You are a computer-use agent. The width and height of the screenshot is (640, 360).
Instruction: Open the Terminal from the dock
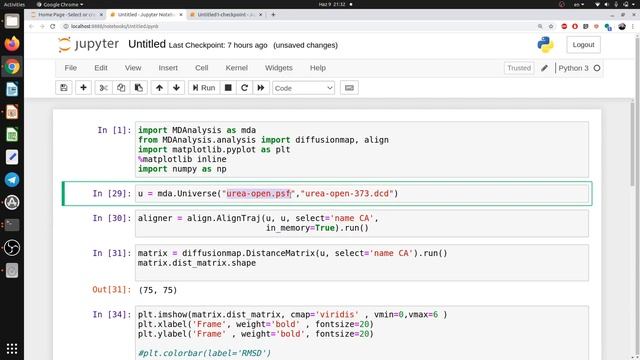pyautogui.click(x=12, y=225)
